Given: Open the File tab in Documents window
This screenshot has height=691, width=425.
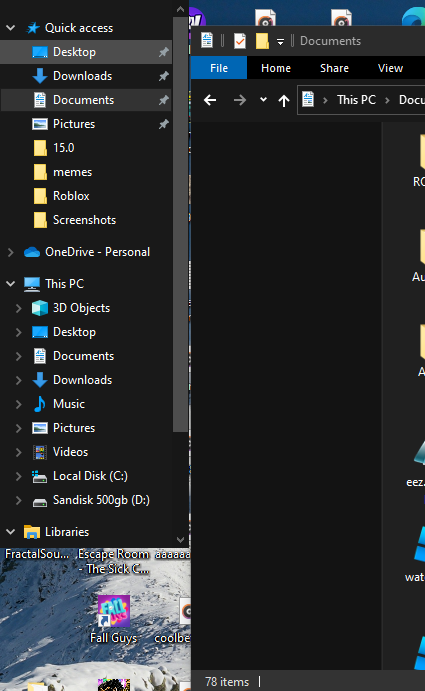Looking at the screenshot, I should tap(219, 68).
